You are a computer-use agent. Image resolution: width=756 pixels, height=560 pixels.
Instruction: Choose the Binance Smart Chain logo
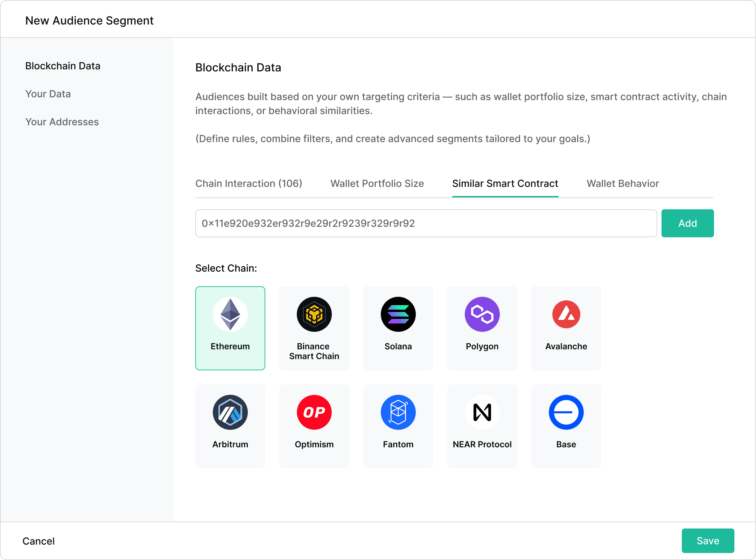pyautogui.click(x=314, y=314)
